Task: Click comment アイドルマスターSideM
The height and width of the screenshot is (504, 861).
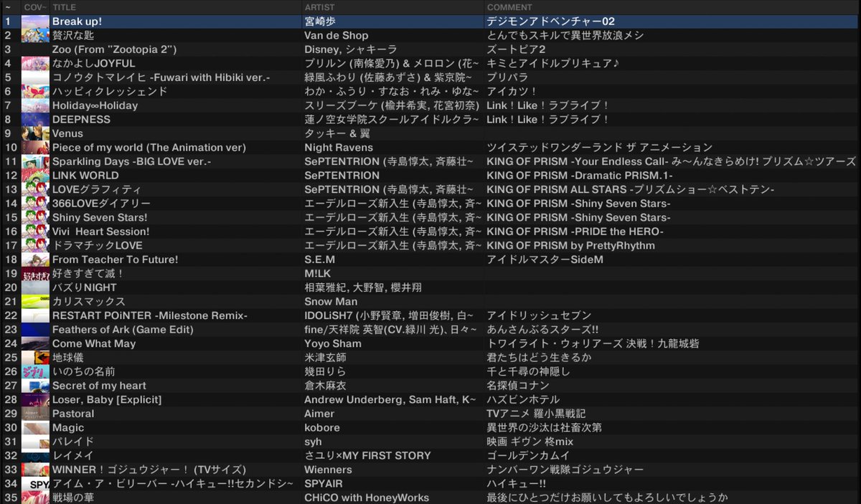Action: [x=545, y=260]
